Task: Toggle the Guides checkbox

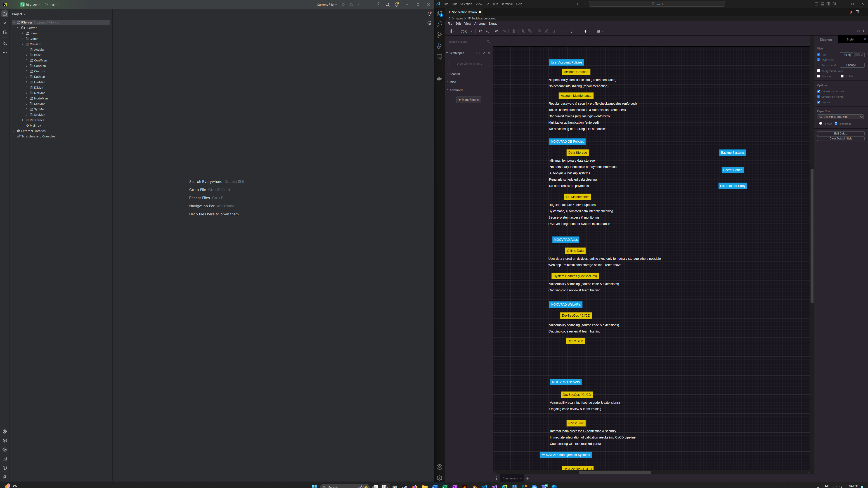Action: pos(819,102)
